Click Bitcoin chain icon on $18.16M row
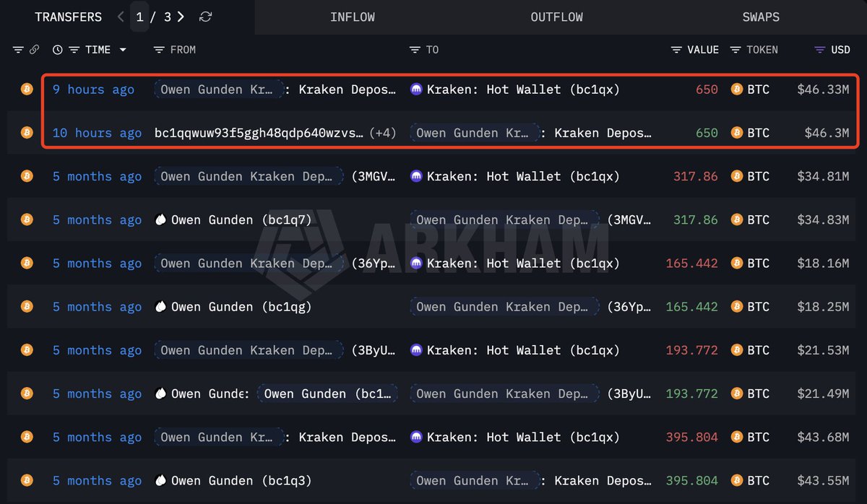This screenshot has width=867, height=504. pos(27,264)
